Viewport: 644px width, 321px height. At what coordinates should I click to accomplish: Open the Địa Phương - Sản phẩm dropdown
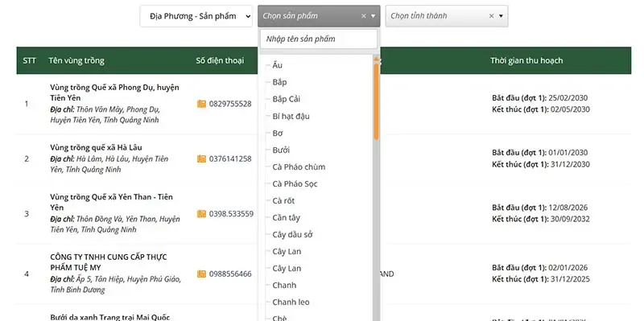pyautogui.click(x=196, y=16)
